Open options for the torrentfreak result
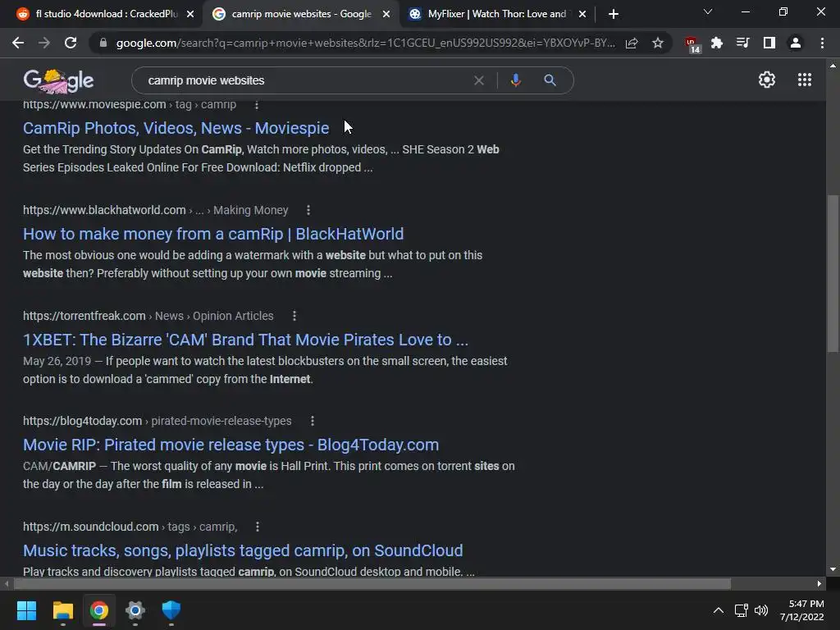This screenshot has width=840, height=630. point(294,316)
